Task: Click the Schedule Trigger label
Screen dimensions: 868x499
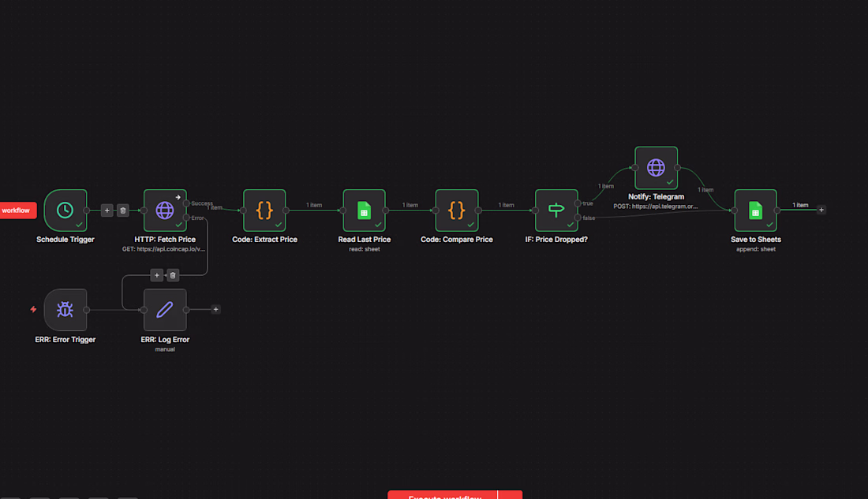Action: 65,240
